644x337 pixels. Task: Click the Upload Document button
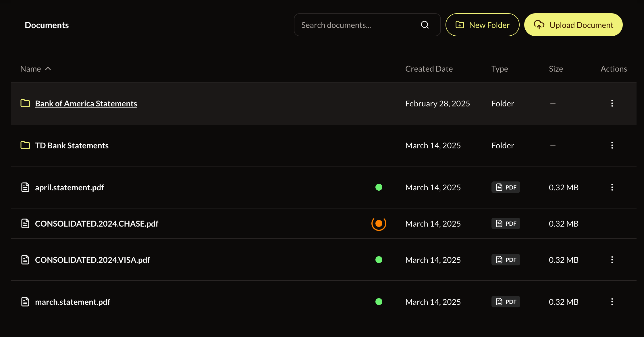tap(573, 25)
